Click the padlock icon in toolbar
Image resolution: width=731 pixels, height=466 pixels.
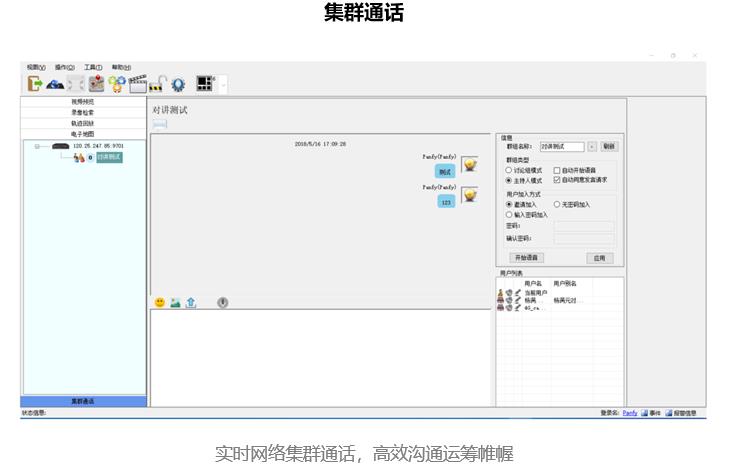coord(157,86)
